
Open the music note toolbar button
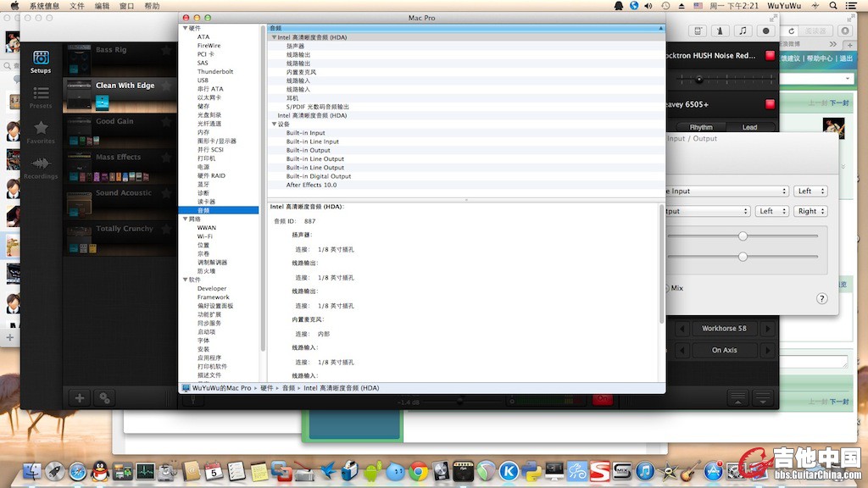pos(743,31)
